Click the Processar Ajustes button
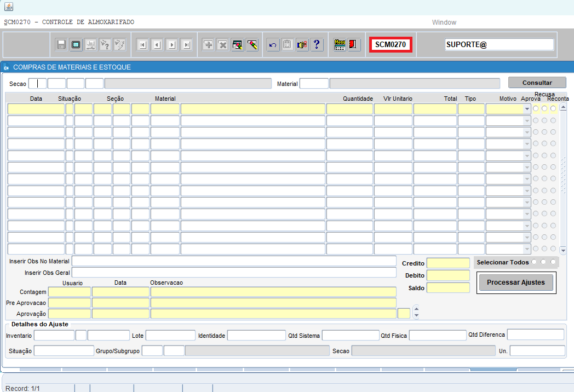Screen dimensions: 574x392 [516, 282]
